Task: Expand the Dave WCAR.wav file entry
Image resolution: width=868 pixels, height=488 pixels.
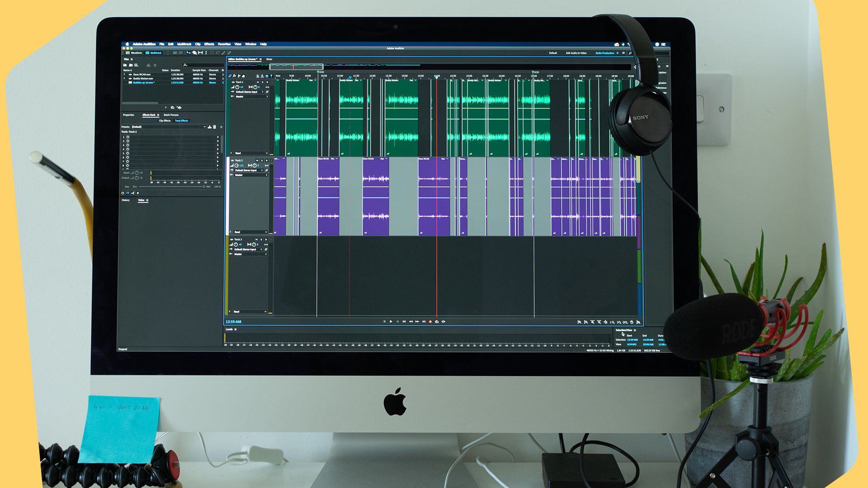Action: [x=124, y=74]
